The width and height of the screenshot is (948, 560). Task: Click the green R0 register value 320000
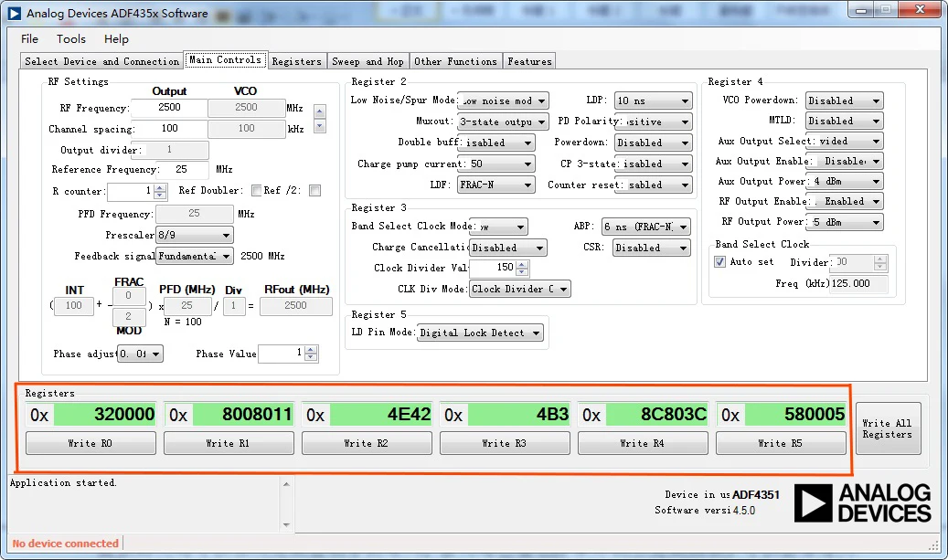coord(105,415)
